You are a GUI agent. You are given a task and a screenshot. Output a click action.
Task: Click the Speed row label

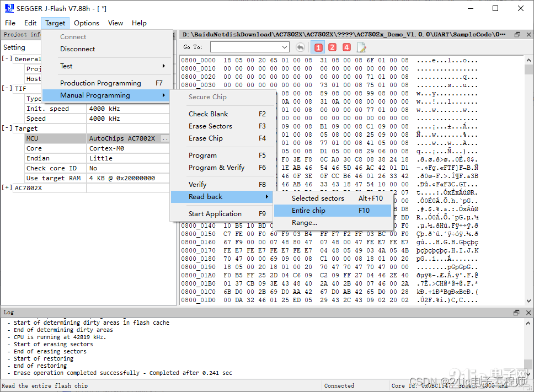coord(56,119)
